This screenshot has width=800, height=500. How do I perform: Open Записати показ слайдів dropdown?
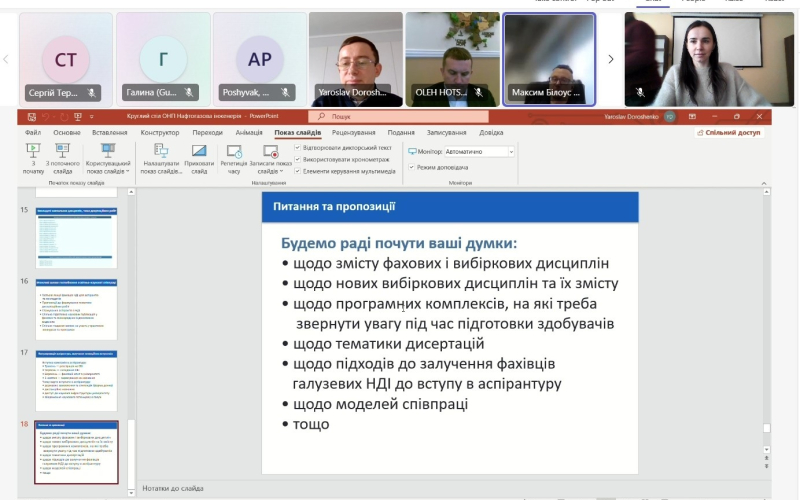click(270, 159)
